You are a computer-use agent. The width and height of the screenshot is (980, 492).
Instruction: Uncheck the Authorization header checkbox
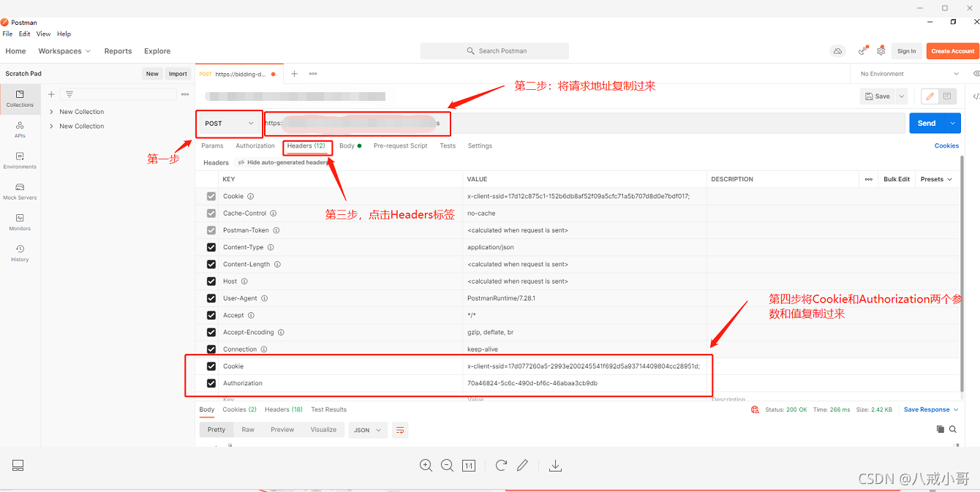pos(211,383)
